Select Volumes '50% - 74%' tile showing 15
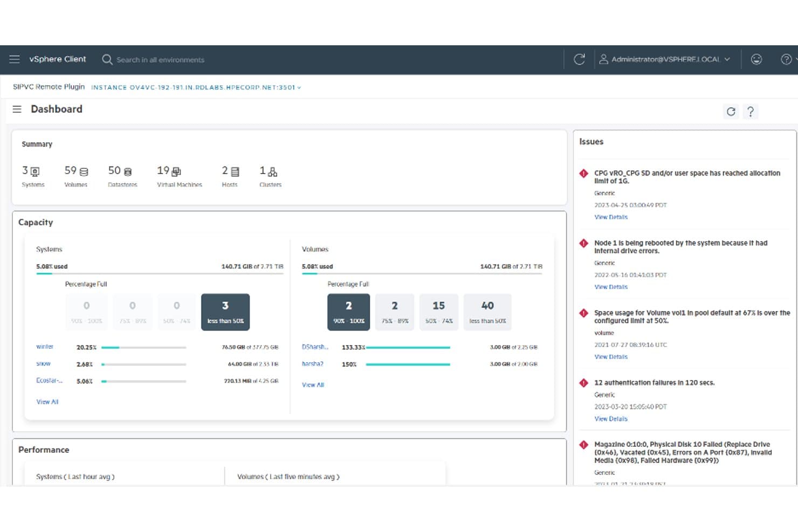798x532 pixels. tap(439, 312)
